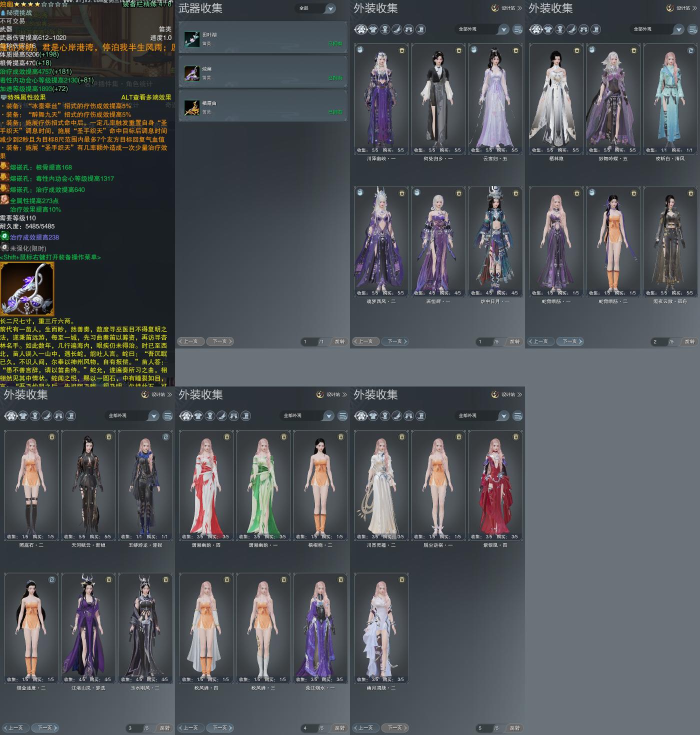Click 跳转 in page 5 外装收集 panel
The image size is (700, 735).
tap(514, 728)
